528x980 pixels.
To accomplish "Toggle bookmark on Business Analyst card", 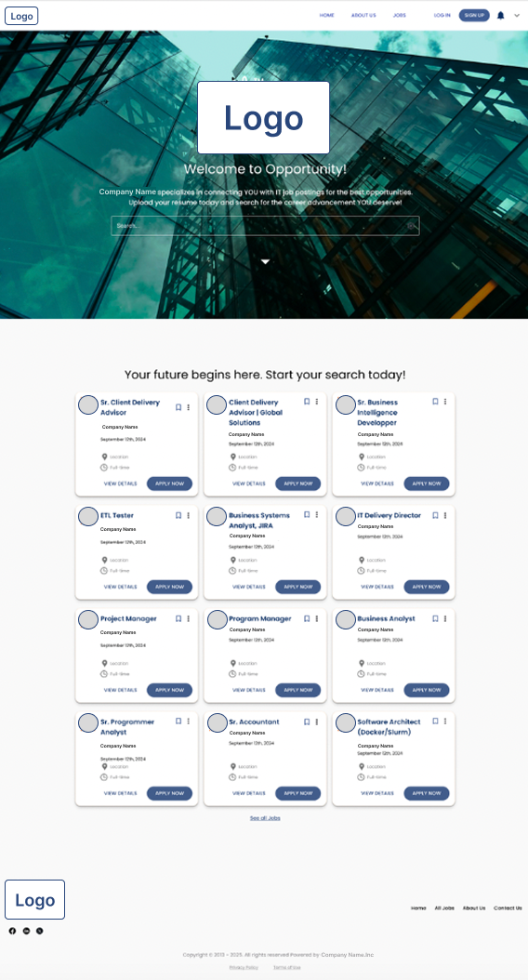I will pos(436,618).
